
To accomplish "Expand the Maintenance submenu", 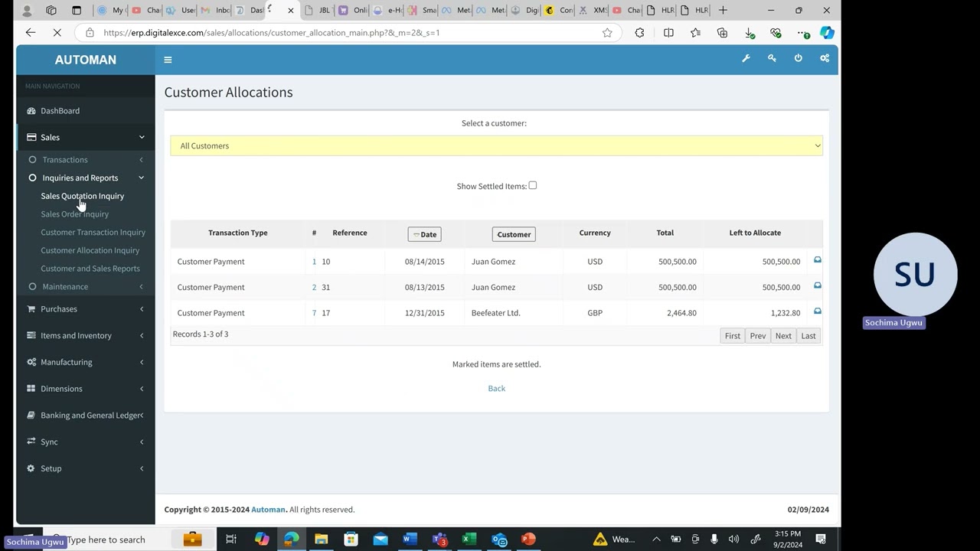I will click(x=86, y=286).
